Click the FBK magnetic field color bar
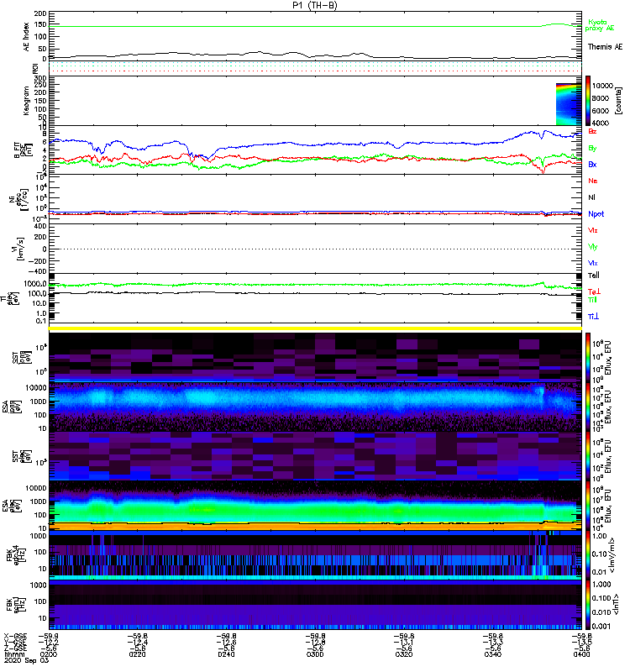This screenshot has width=630, height=672. click(x=588, y=605)
